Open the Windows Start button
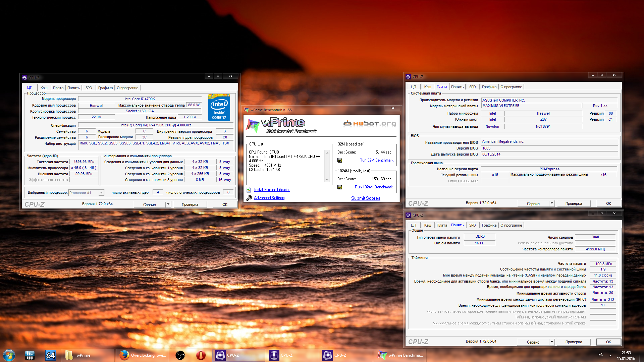 [9, 355]
